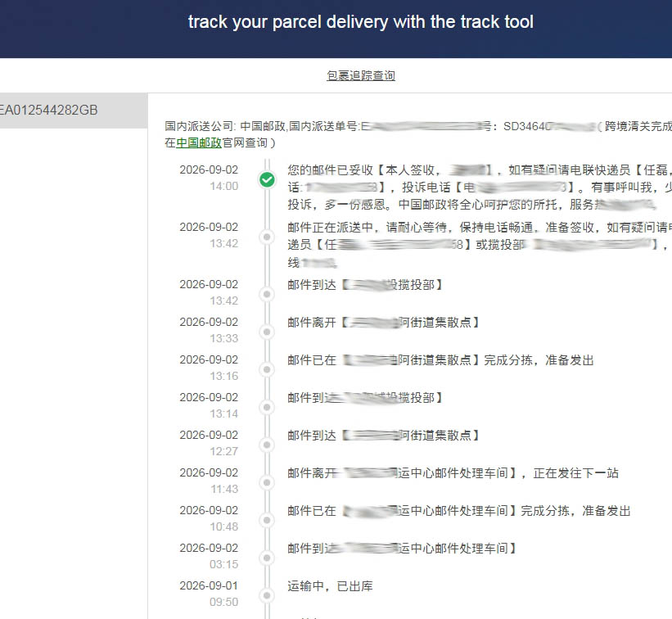The image size is (672, 619).
Task: Click the timeline dot for 10:48 entry
Action: point(267,521)
